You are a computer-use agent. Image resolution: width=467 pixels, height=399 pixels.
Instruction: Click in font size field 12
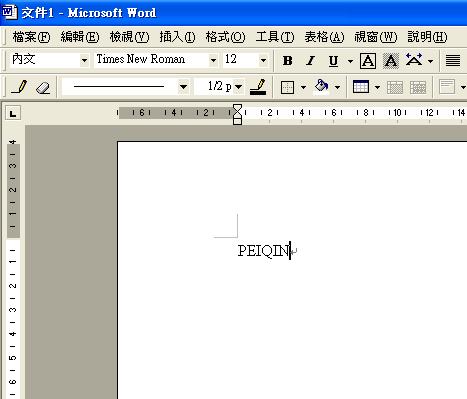coord(240,60)
